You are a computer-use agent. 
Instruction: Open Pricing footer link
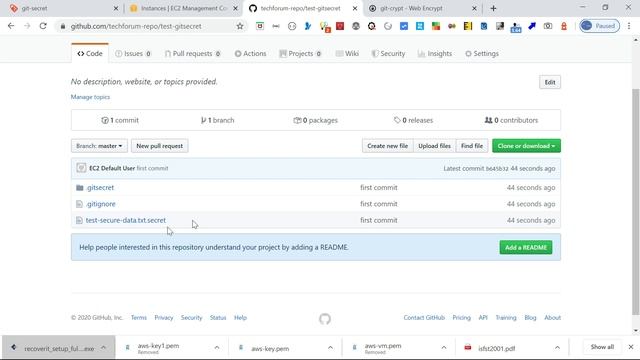(x=462, y=318)
